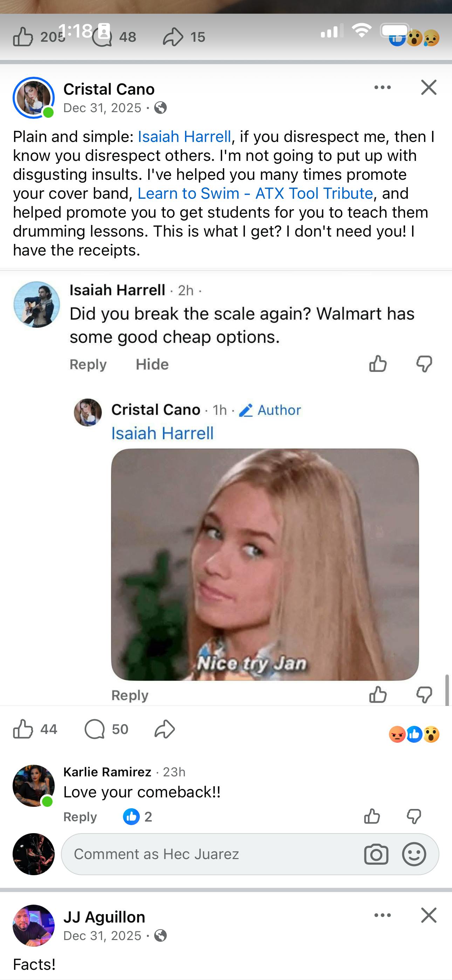452x980 pixels.
Task: Thumbs up Karlie Ramirez's comment
Action: click(x=372, y=816)
